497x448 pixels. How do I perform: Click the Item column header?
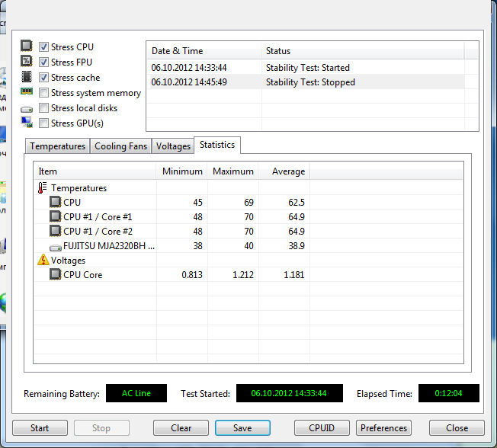(95, 171)
